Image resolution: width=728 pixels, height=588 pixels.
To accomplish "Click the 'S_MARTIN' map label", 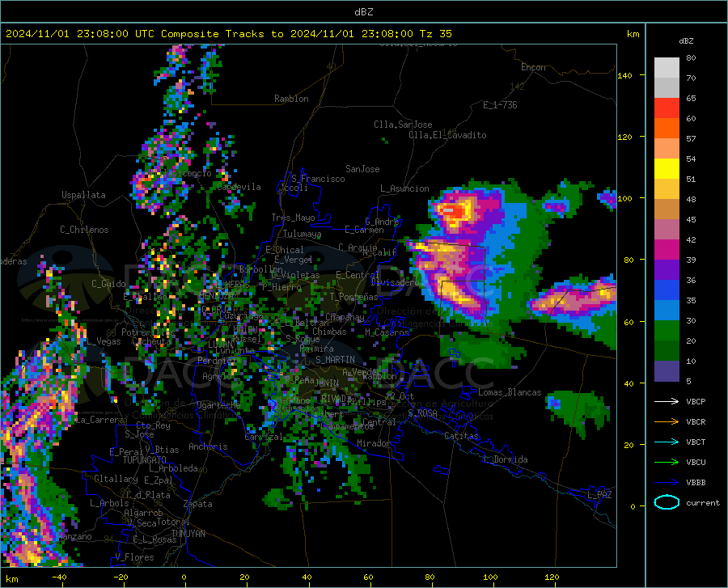I will click(335, 360).
